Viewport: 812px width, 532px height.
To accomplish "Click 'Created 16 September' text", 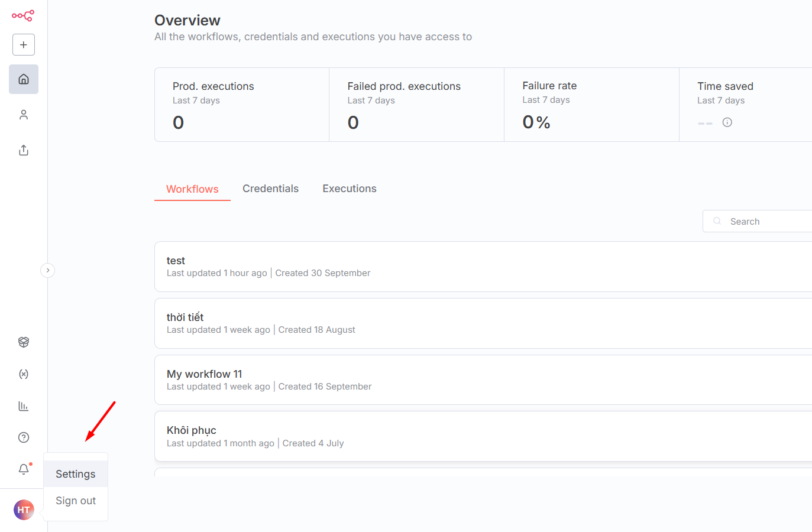I will pyautogui.click(x=325, y=387).
